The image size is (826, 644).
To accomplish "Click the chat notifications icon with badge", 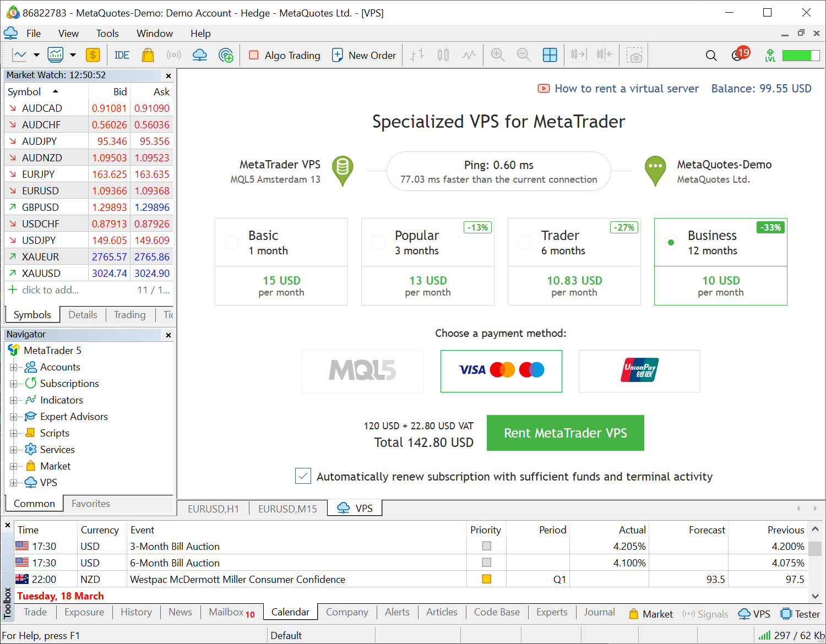I will (738, 55).
